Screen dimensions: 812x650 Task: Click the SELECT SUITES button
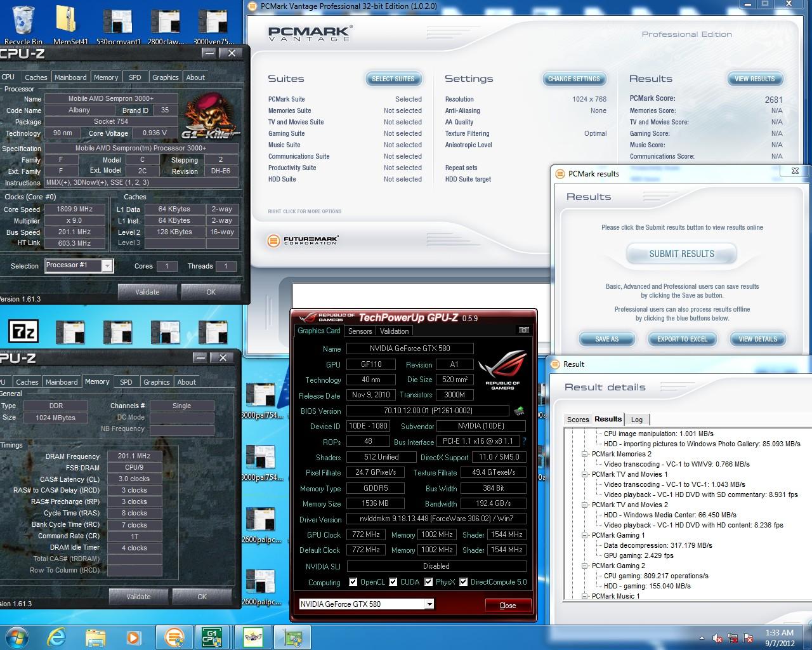(x=393, y=79)
